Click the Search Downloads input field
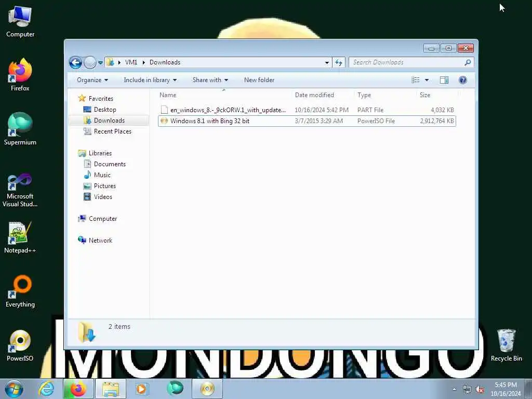 pos(406,62)
